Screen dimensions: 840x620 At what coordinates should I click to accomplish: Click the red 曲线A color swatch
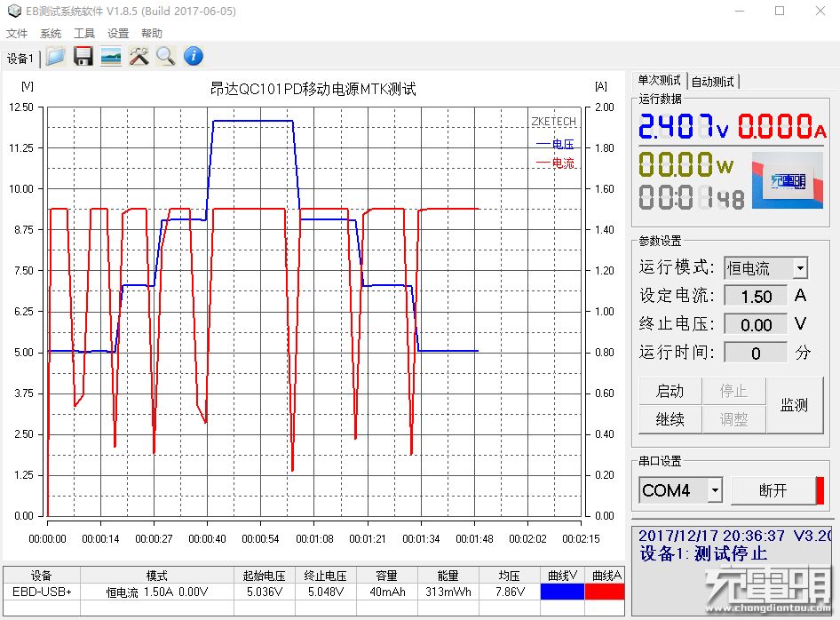(x=605, y=592)
